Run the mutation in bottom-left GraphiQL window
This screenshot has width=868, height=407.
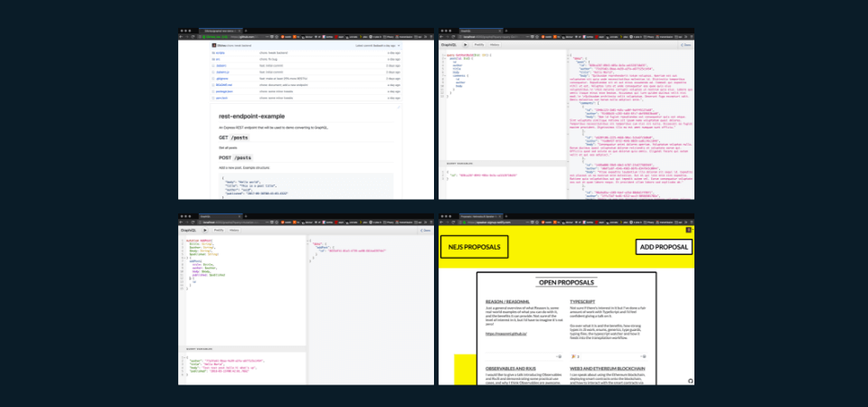204,230
